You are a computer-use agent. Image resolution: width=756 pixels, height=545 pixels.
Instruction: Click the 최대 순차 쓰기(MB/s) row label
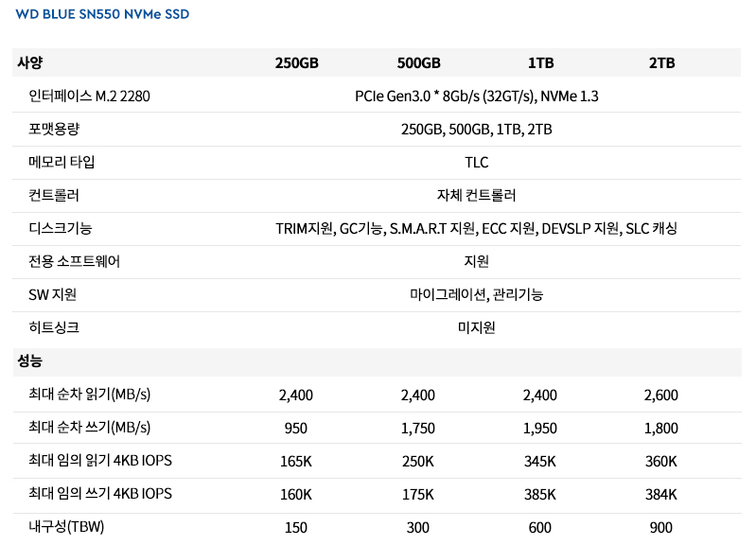[x=89, y=427]
